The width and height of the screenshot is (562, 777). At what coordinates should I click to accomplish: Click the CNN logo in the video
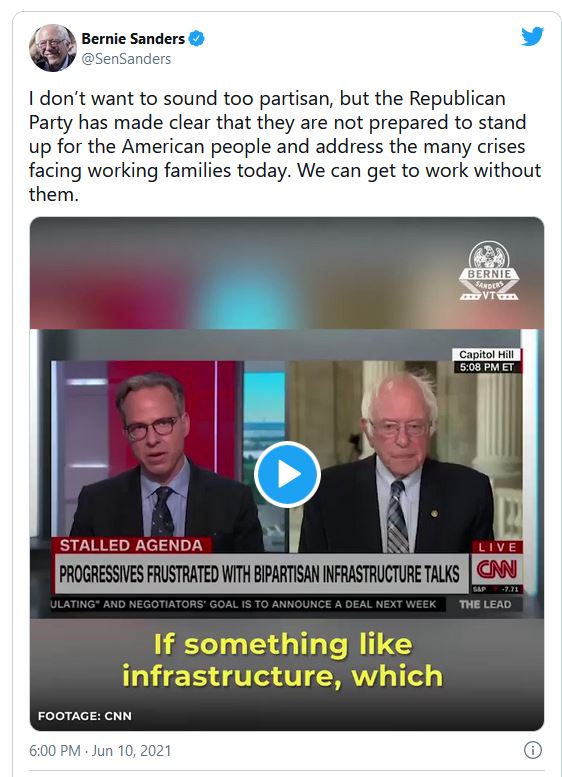[497, 569]
